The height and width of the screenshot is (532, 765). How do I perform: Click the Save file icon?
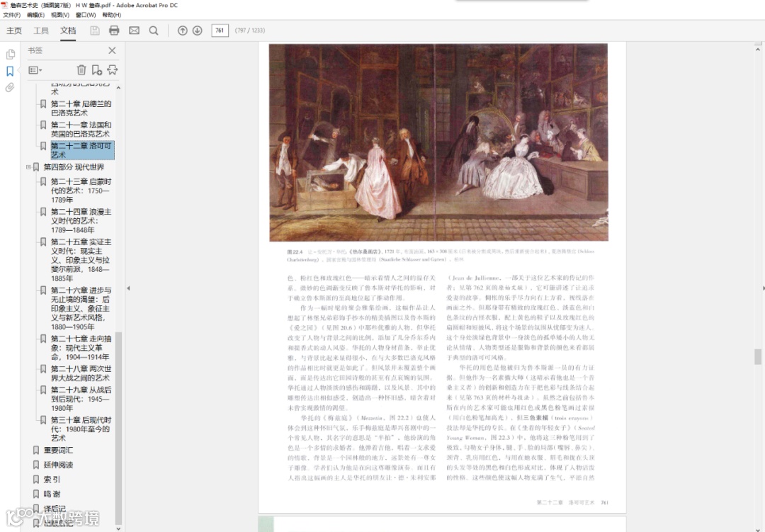point(95,30)
